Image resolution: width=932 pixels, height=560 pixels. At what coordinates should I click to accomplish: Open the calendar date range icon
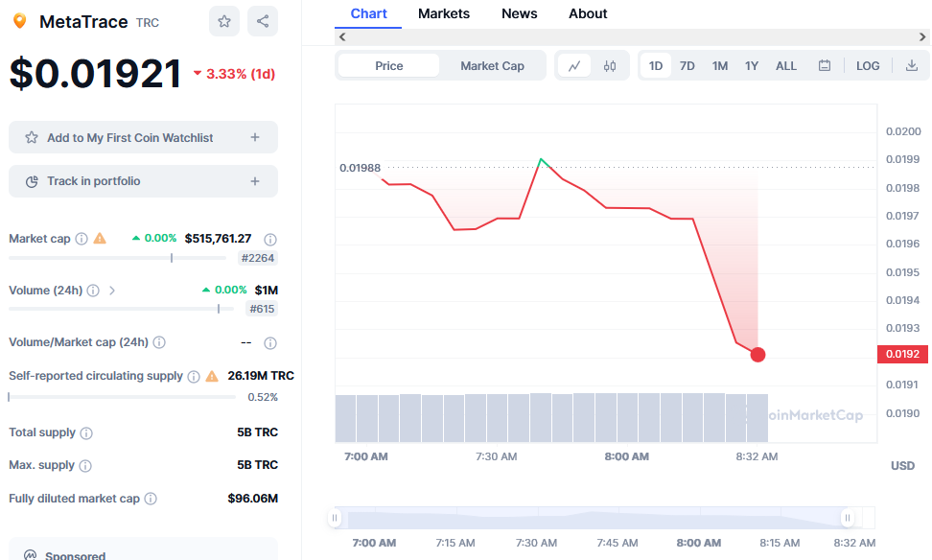(825, 66)
